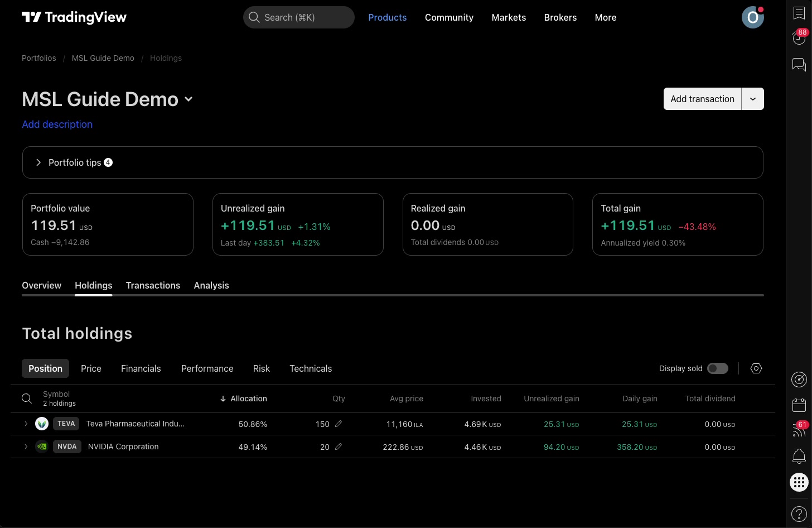The width and height of the screenshot is (812, 528).
Task: Edit NVDA quantity with pencil icon
Action: pyautogui.click(x=338, y=447)
